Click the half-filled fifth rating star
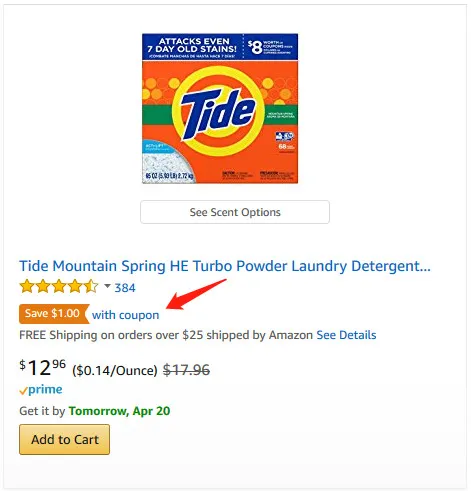 91,287
